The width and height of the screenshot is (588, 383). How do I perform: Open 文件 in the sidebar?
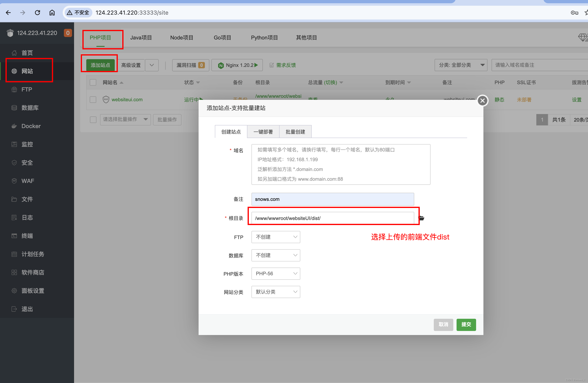pos(27,199)
